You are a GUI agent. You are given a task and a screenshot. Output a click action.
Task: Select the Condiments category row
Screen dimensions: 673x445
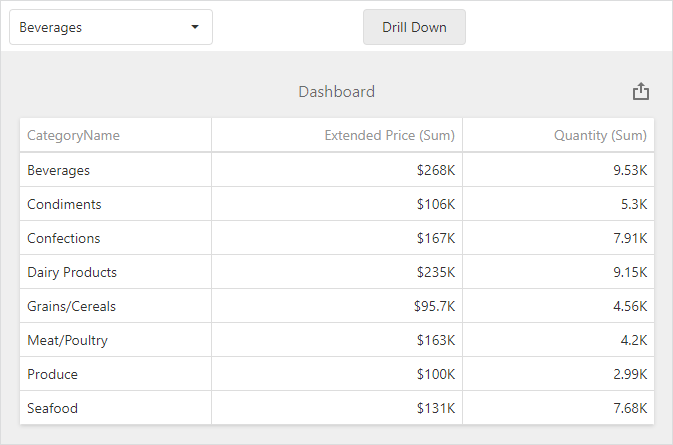point(64,204)
